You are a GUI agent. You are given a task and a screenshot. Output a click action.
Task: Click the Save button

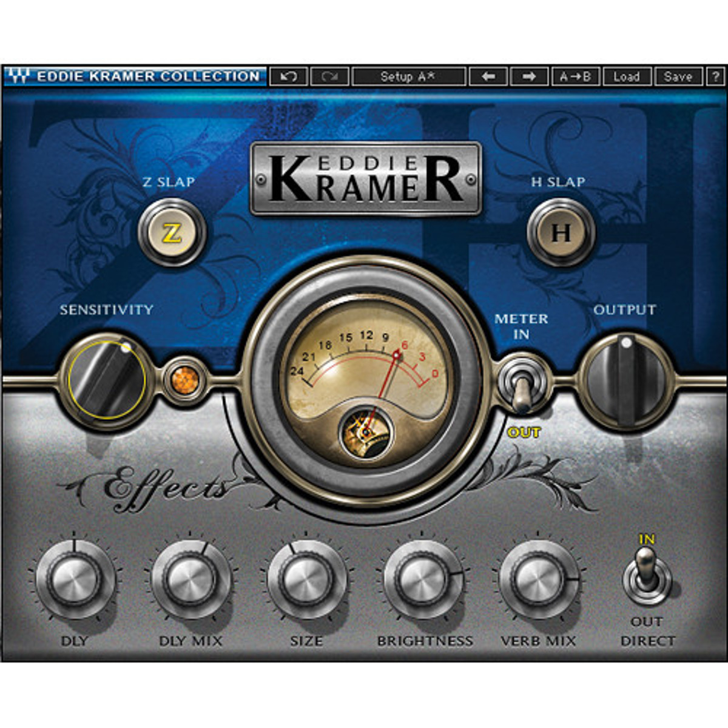pos(678,76)
